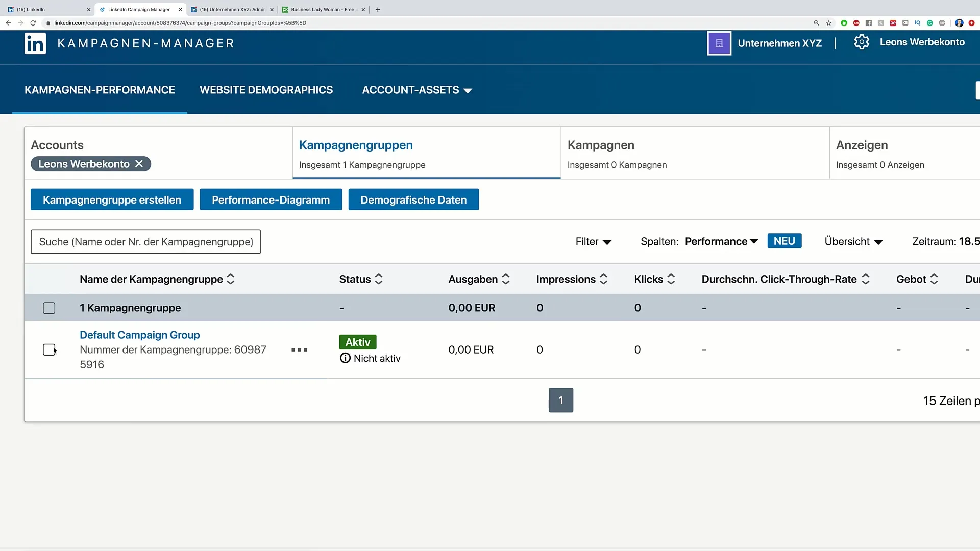The image size is (980, 551).
Task: Open the Filter dropdown
Action: coord(593,242)
